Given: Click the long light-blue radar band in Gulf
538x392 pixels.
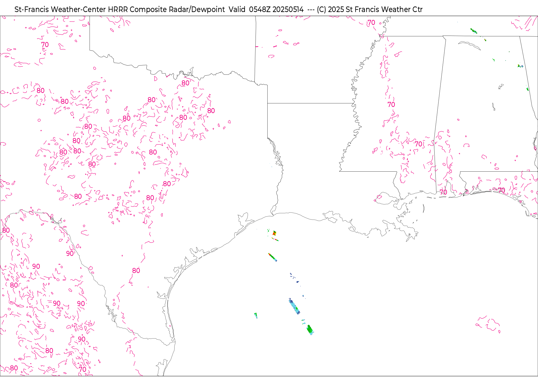Looking at the screenshot, I should pyautogui.click(x=294, y=306).
